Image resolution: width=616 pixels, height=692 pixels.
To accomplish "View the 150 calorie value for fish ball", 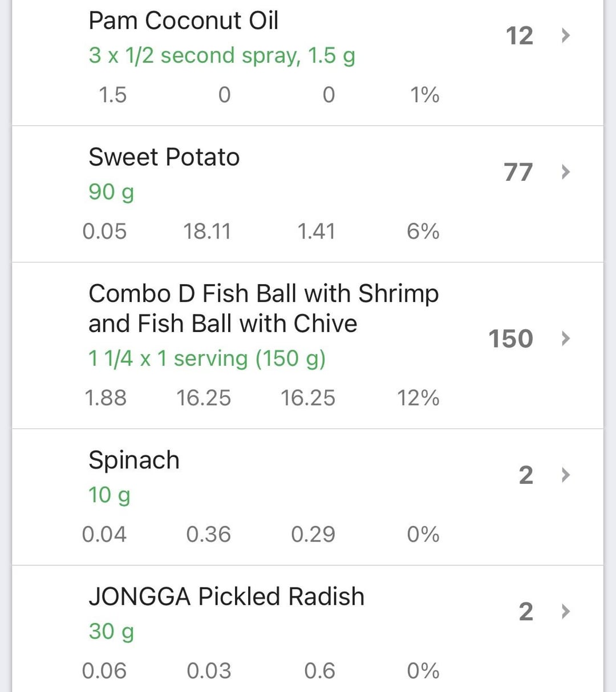I will (511, 339).
